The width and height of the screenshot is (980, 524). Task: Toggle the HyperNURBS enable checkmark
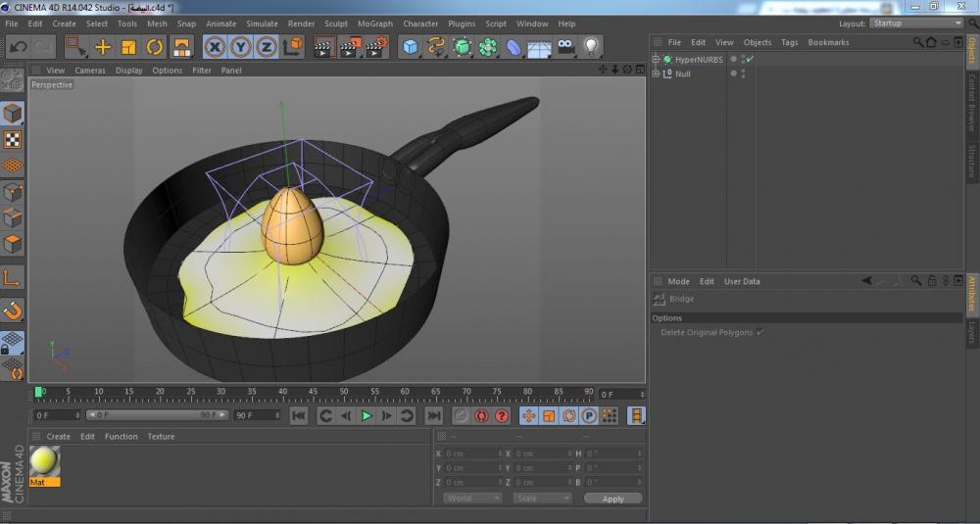pos(750,60)
